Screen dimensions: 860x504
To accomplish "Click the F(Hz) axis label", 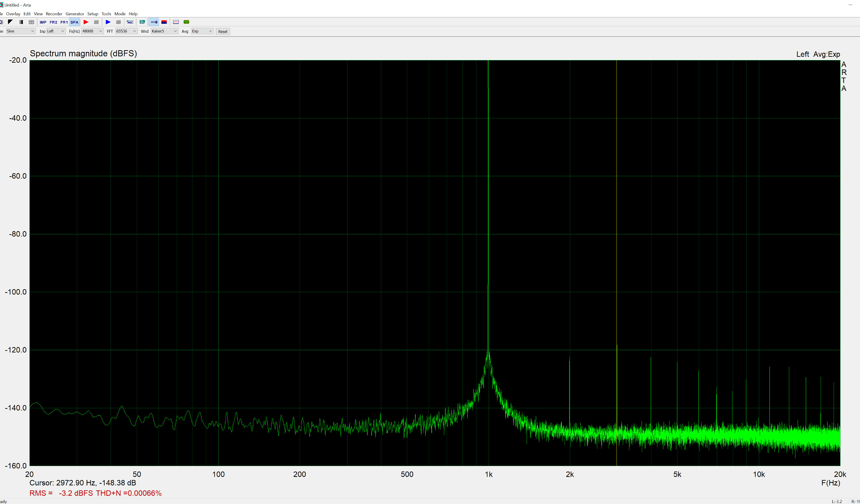I will coord(831,483).
